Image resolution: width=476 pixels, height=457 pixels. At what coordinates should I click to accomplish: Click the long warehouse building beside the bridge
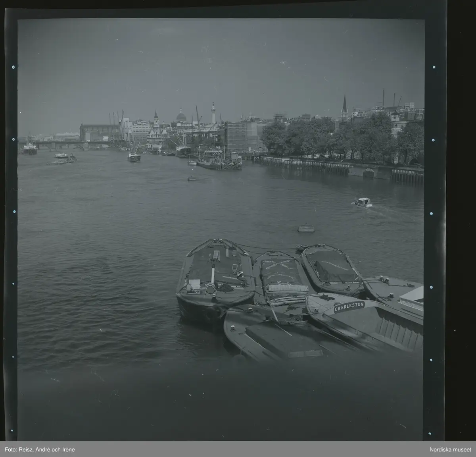[x=99, y=132]
